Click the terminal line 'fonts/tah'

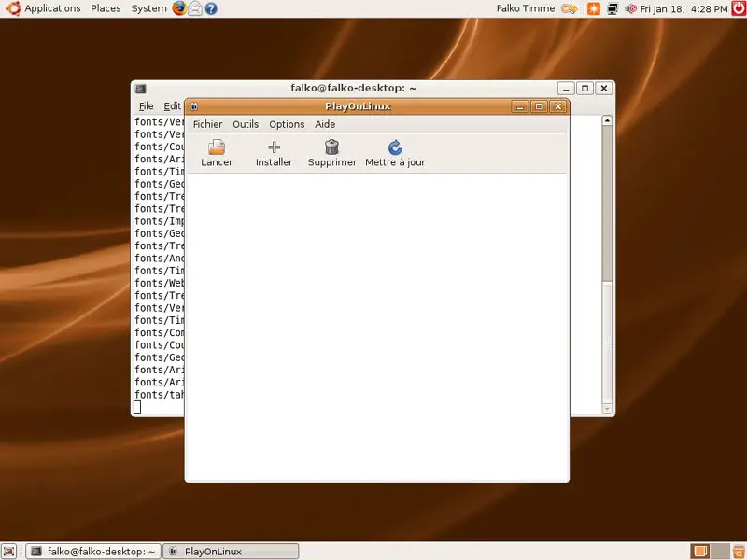[x=159, y=395]
